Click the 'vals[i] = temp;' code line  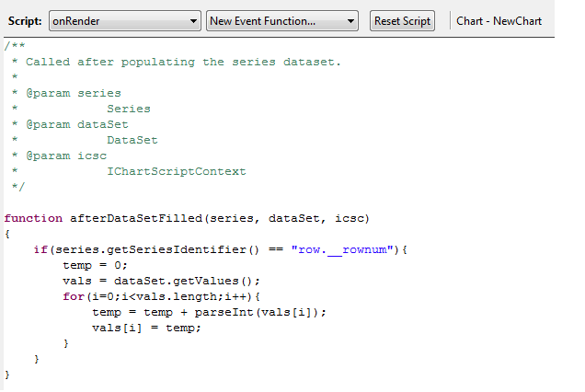point(146,329)
